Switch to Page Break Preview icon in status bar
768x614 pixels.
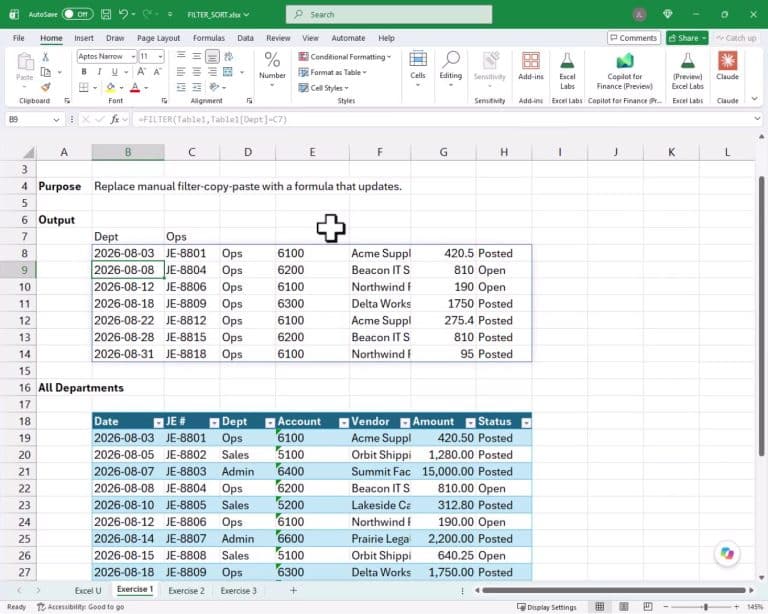pos(648,607)
